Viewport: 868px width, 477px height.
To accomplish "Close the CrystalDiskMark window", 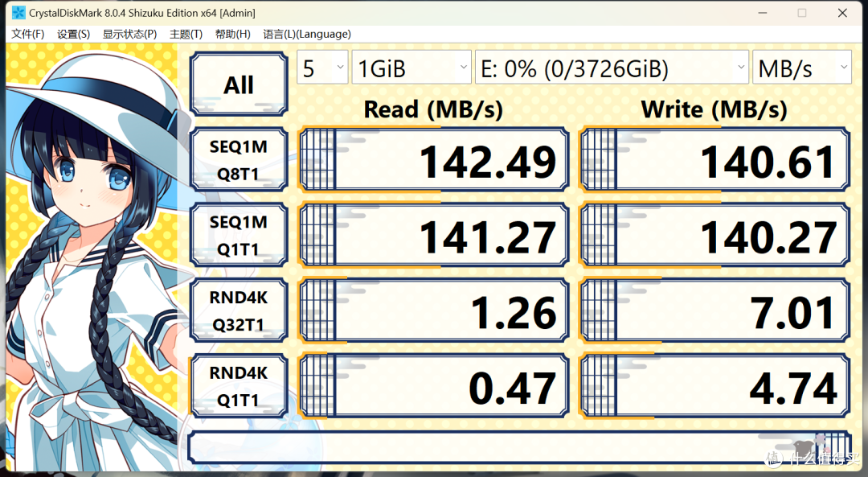I will [842, 13].
